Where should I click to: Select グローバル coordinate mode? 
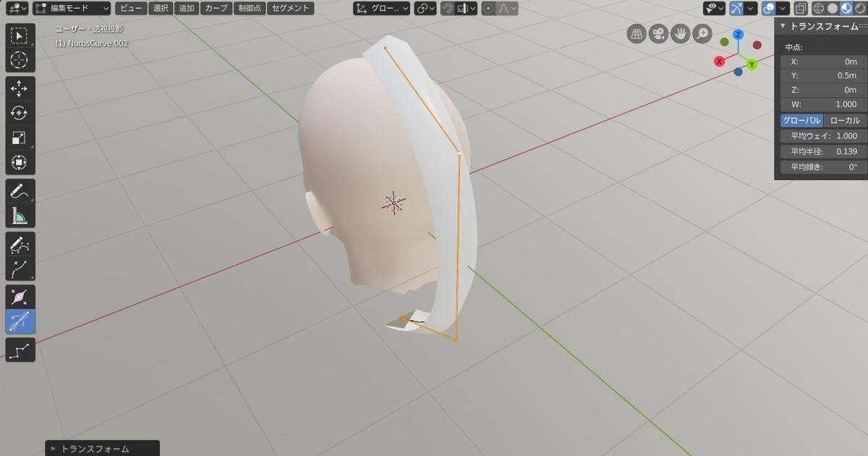801,120
